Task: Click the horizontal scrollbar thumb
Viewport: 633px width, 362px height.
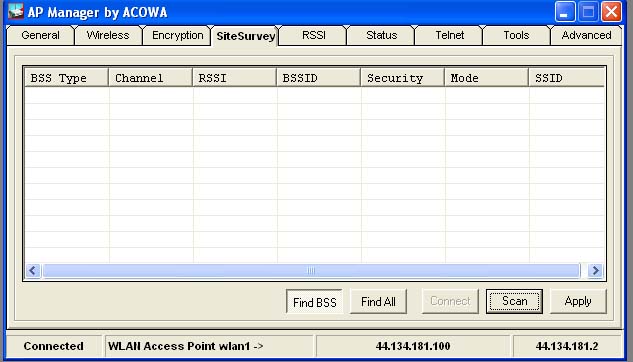Action: [x=311, y=270]
